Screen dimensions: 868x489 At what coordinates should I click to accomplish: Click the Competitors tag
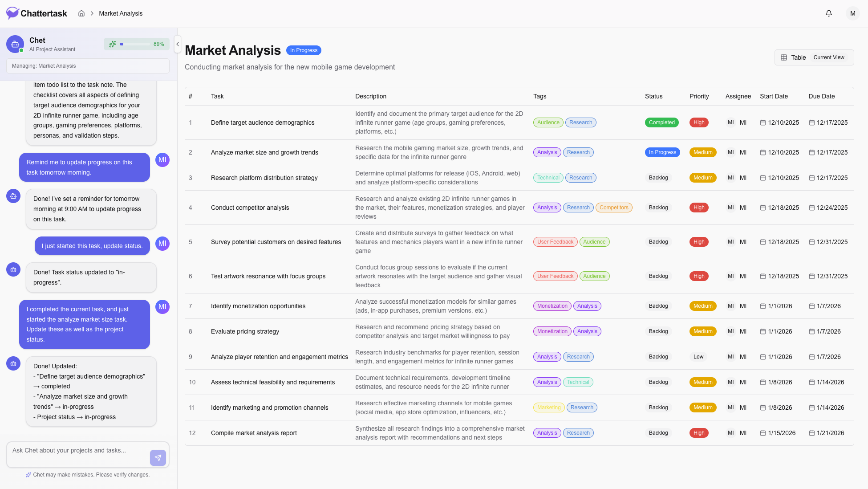point(613,208)
